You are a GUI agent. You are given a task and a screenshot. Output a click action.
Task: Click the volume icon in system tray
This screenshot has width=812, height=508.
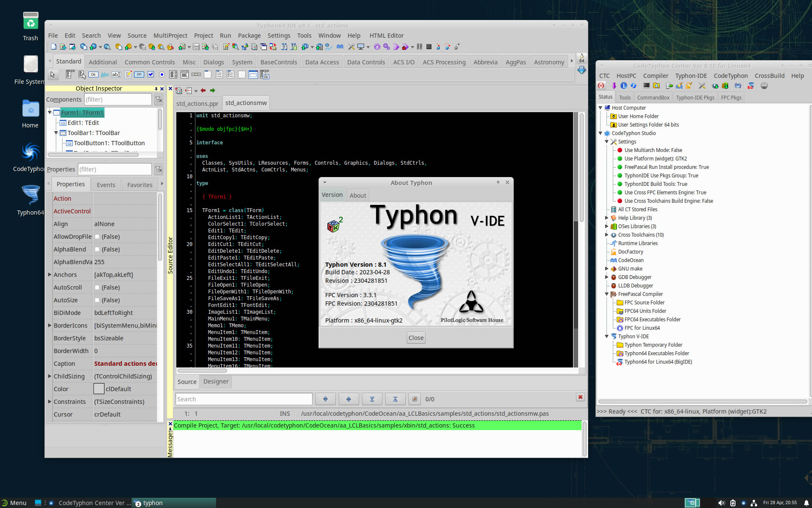tap(721, 503)
